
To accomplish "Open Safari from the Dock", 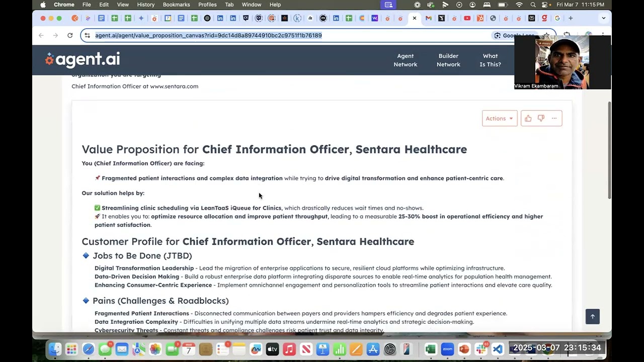I will coord(88,349).
